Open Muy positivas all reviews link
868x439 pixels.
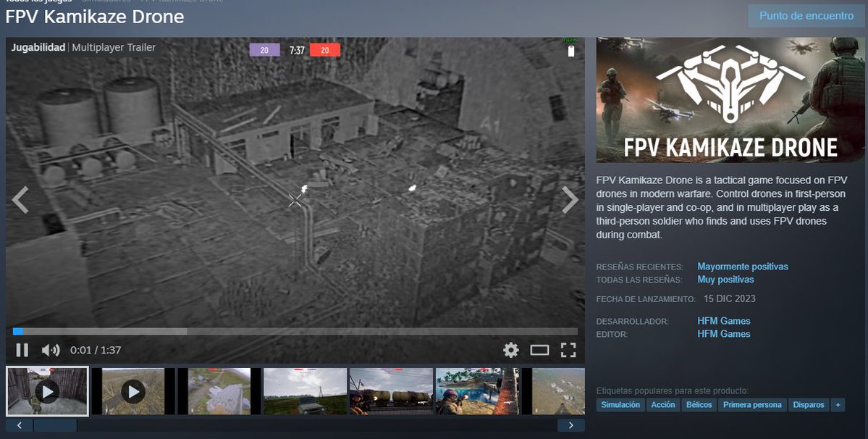click(725, 280)
